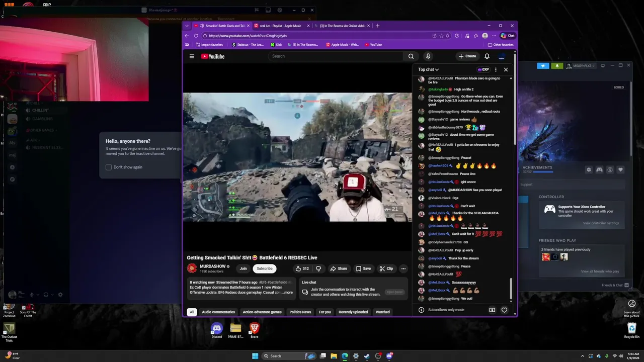Close the live chat panel

(x=506, y=69)
